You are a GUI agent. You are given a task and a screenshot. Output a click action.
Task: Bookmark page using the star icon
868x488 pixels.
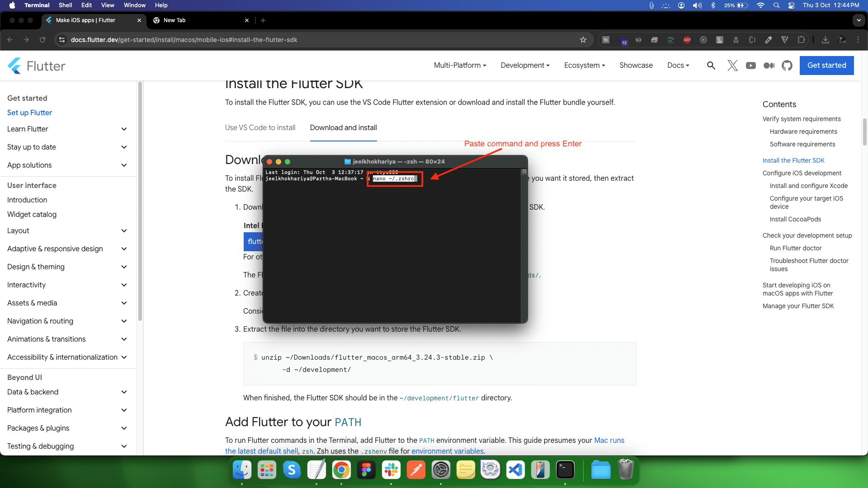click(x=583, y=40)
